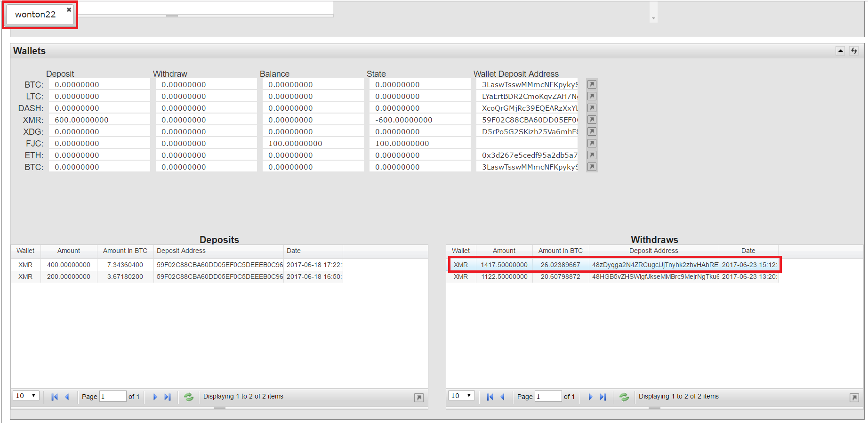Image resolution: width=868 pixels, height=423 pixels.
Task: Go to last page in Withdraws grid
Action: click(603, 397)
